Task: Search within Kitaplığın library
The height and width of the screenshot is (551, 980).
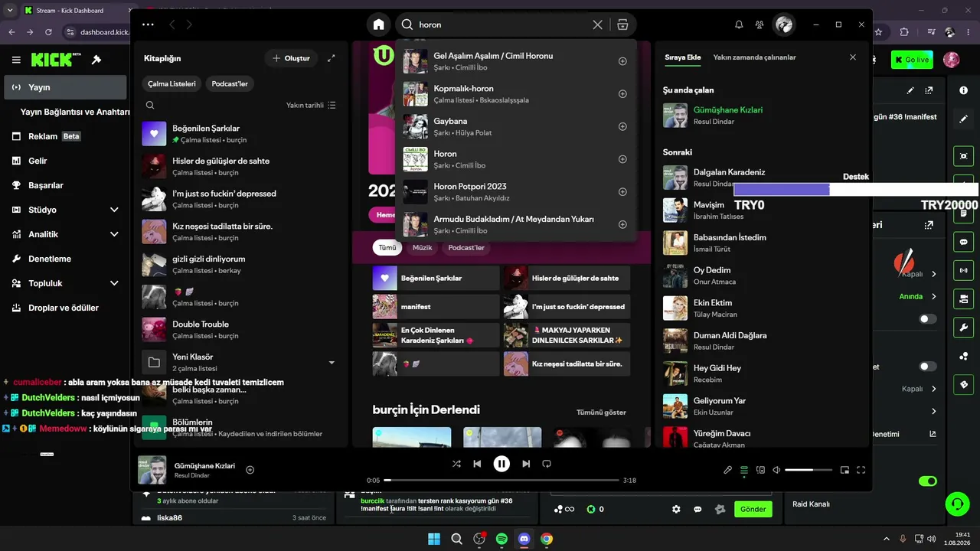Action: (x=150, y=105)
